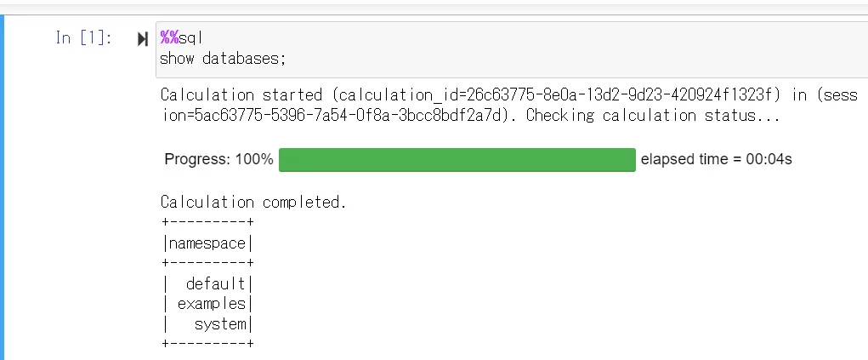Select the examples database row
Screen dimensions: 868x360
(x=207, y=304)
